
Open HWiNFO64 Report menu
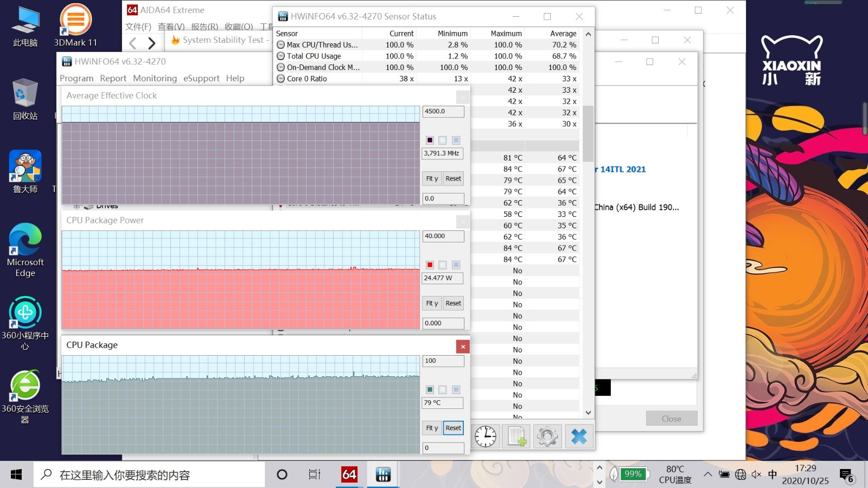point(113,78)
